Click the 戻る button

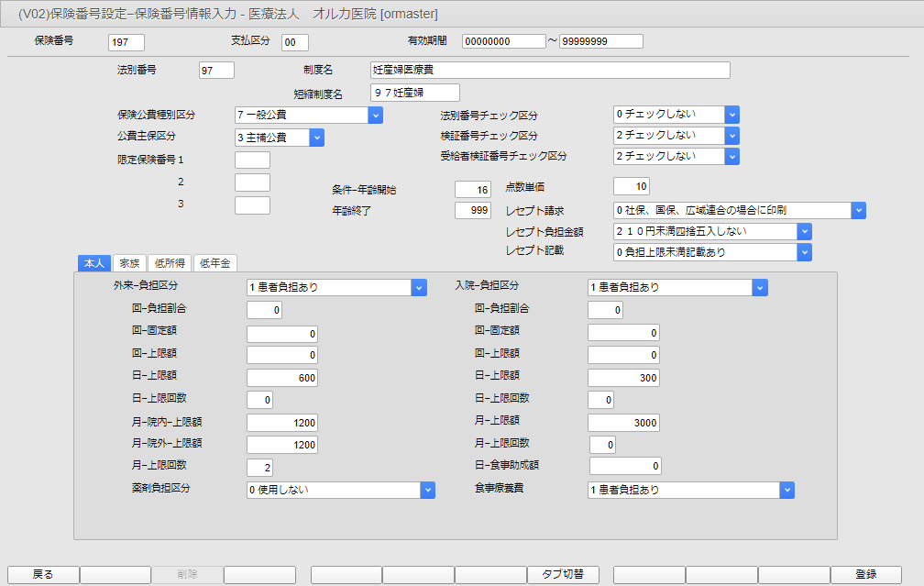point(43,574)
